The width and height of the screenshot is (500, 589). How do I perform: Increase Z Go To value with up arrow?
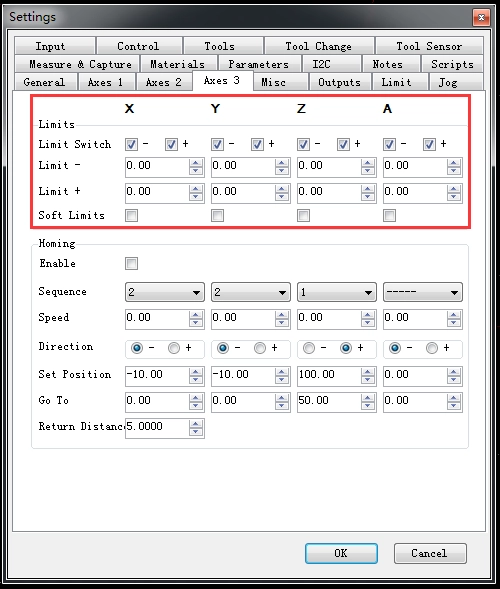[x=368, y=398]
